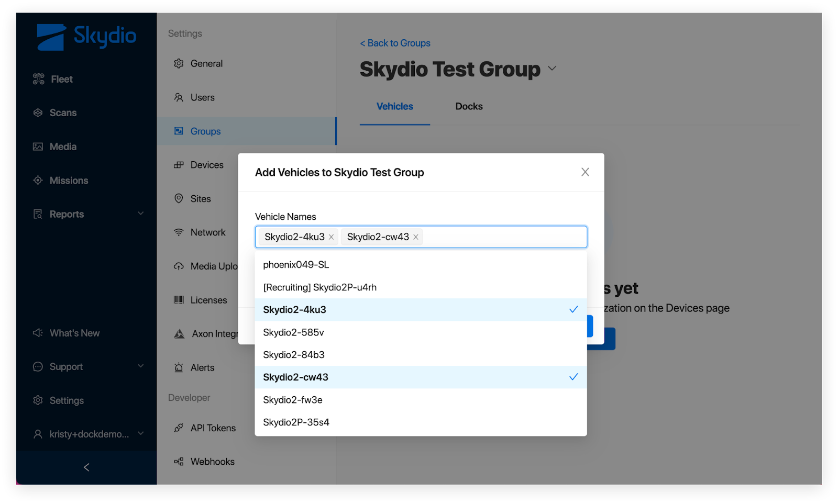The width and height of the screenshot is (838, 504).
Task: Select Skydio2P-35s4 vehicle option
Action: (x=421, y=422)
